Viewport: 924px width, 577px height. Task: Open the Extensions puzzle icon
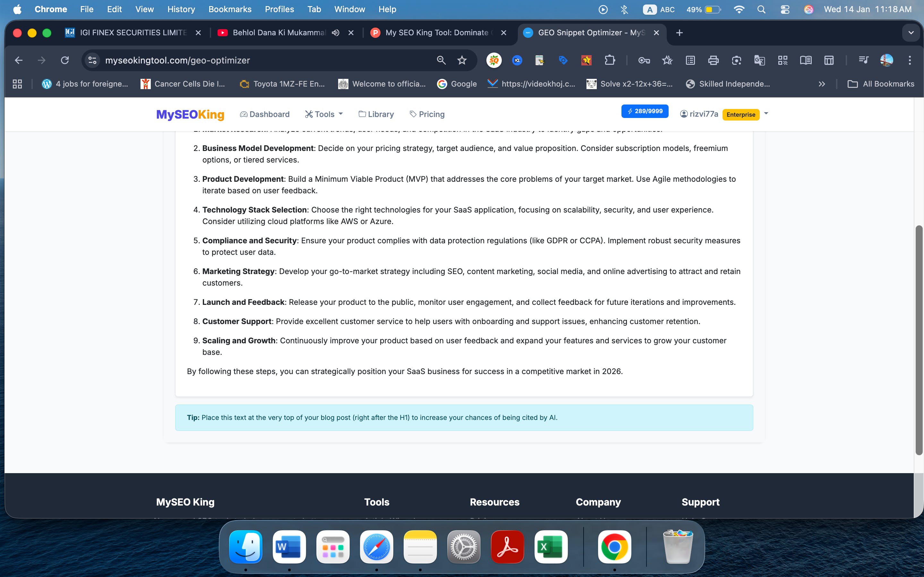click(x=610, y=60)
